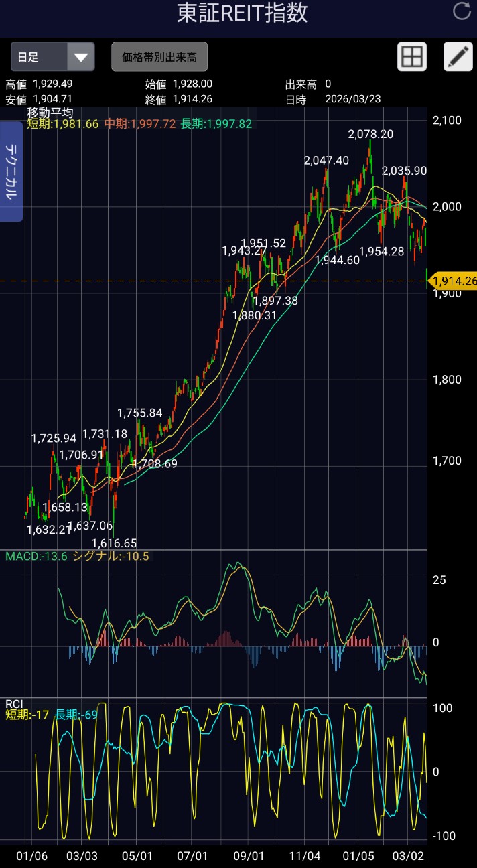Image resolution: width=477 pixels, height=868 pixels.
Task: Click the 03/03 date axis label
Action: pyautogui.click(x=82, y=856)
